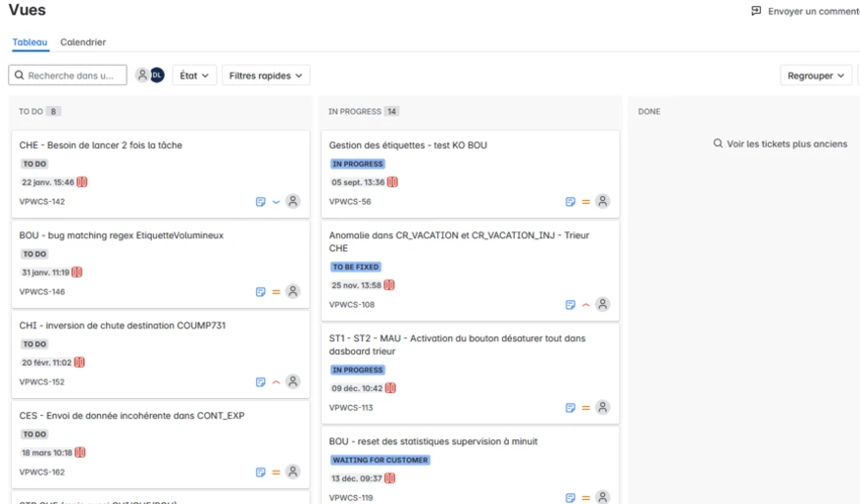Click the DONE column header
Image resolution: width=860 pixels, height=504 pixels.
click(x=649, y=112)
